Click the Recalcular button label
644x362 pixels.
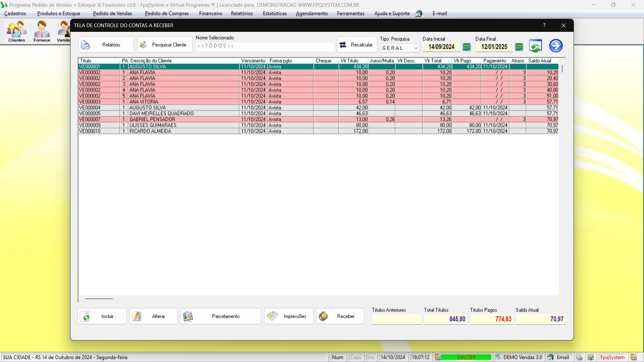(x=362, y=45)
